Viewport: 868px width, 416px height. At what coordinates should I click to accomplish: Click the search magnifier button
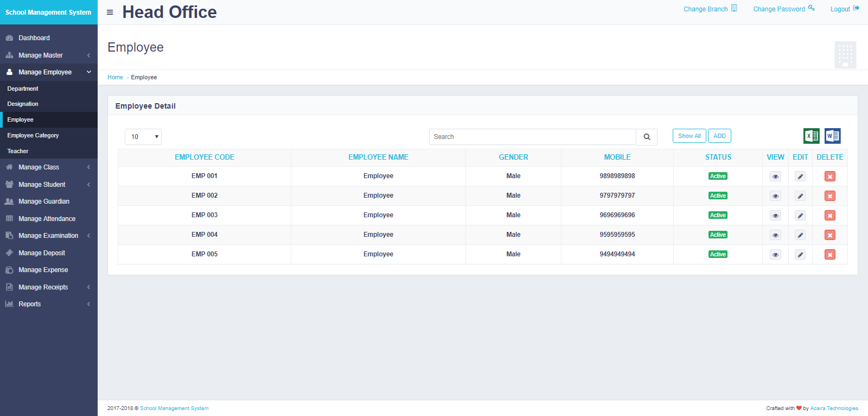(647, 137)
